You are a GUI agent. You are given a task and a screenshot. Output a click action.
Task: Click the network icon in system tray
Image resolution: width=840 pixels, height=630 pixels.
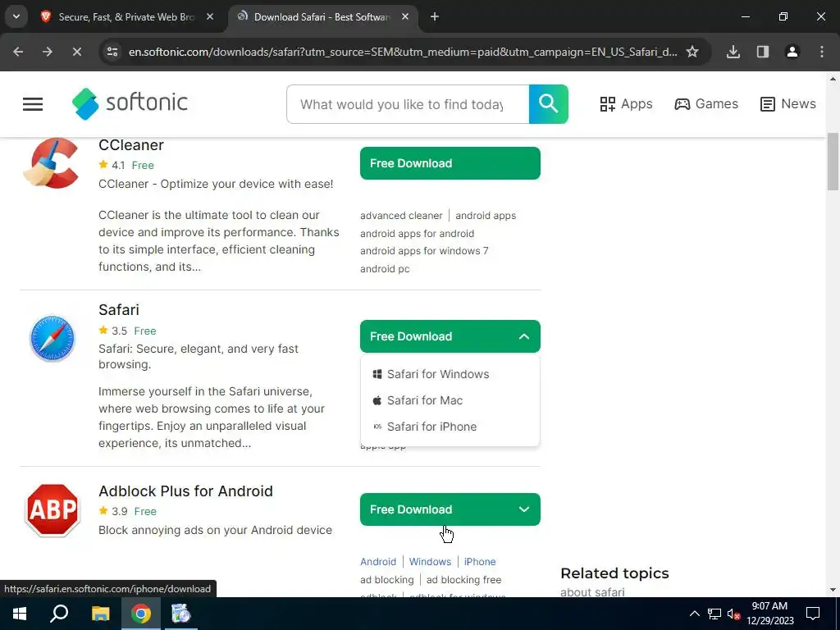pyautogui.click(x=714, y=614)
